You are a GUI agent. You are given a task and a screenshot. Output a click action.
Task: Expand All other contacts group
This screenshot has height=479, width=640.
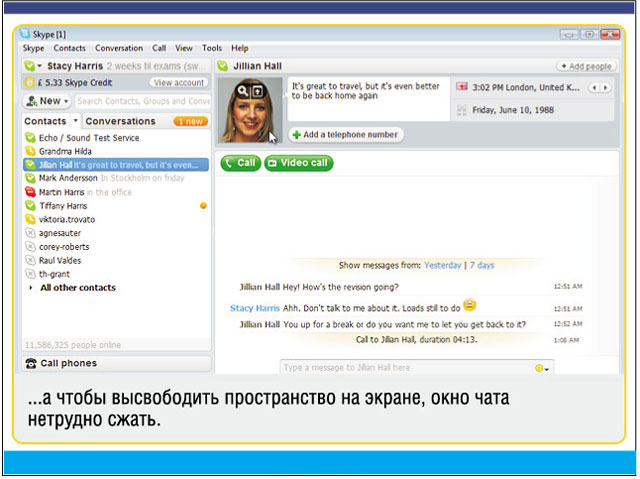pyautogui.click(x=31, y=288)
